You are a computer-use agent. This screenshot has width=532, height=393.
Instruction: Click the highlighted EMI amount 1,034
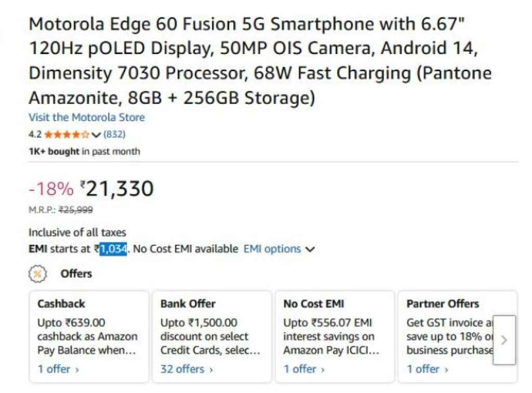click(114, 248)
